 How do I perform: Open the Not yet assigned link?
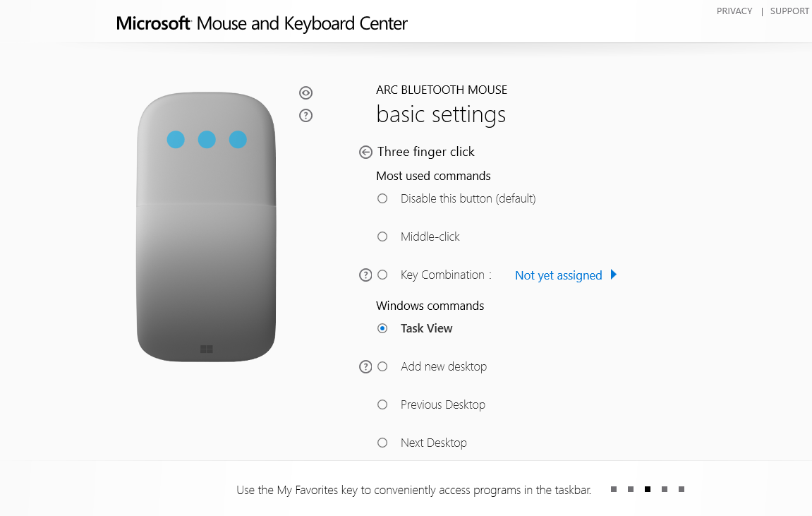tap(558, 275)
